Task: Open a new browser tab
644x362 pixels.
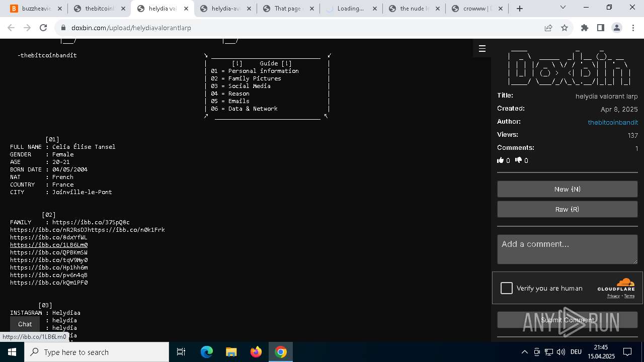Action: (520, 9)
